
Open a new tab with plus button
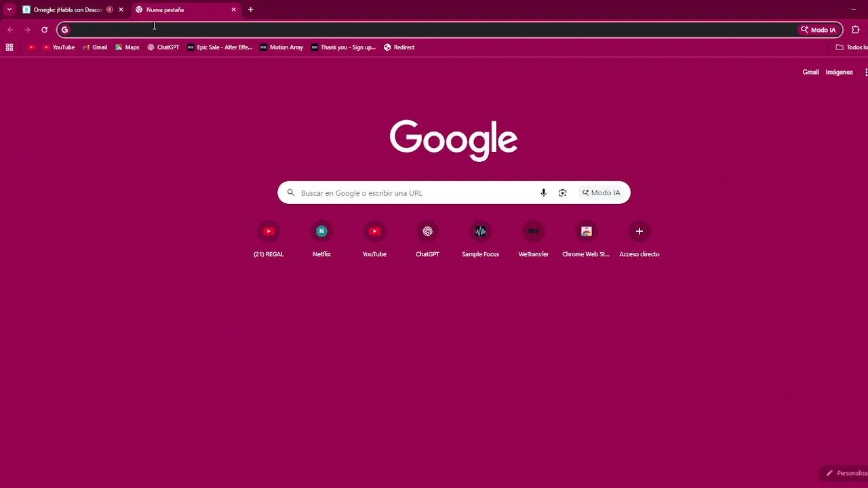[250, 9]
